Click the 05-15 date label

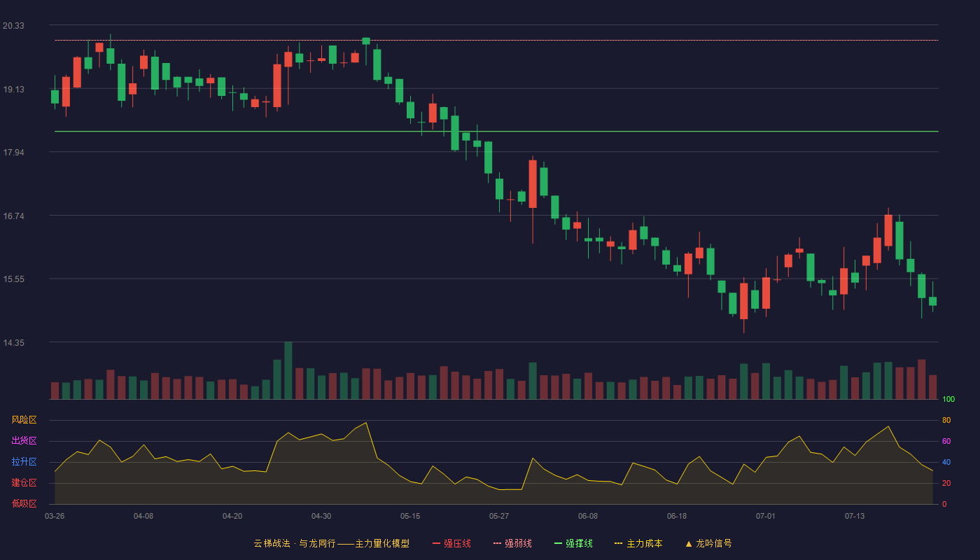410,516
